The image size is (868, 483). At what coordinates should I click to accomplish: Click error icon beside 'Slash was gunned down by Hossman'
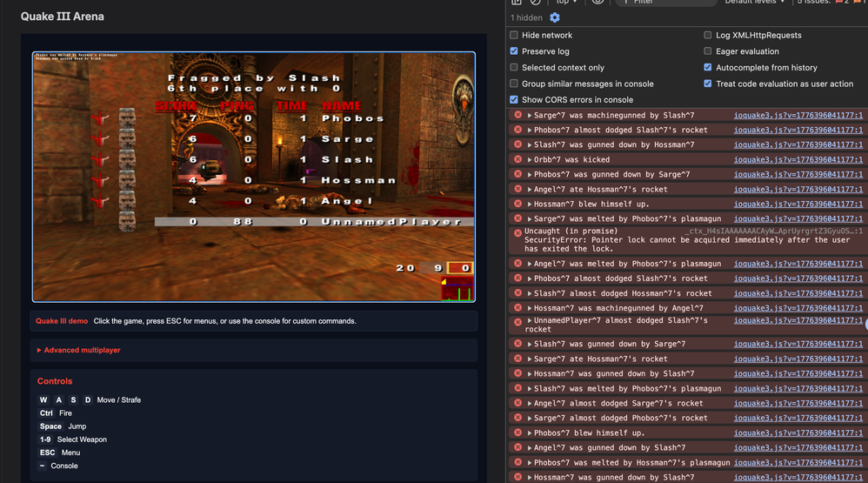pyautogui.click(x=517, y=144)
